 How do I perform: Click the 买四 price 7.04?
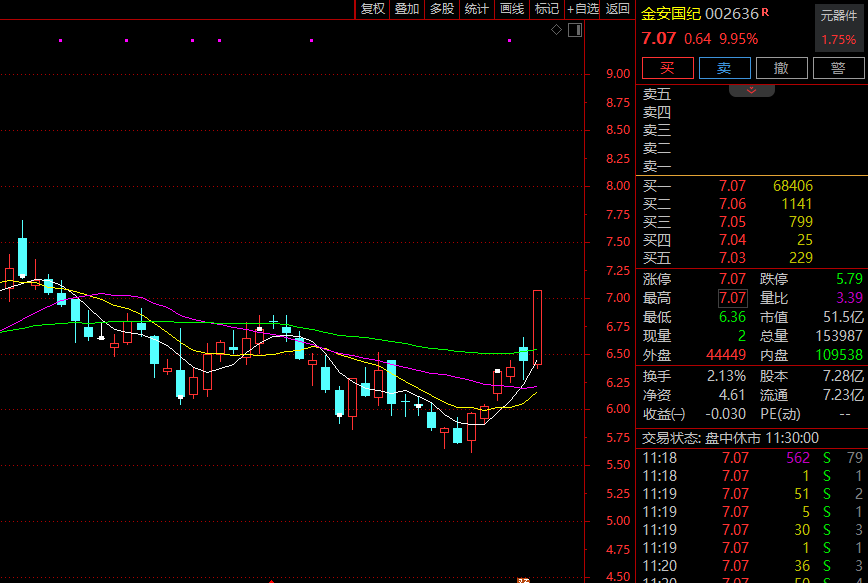732,240
